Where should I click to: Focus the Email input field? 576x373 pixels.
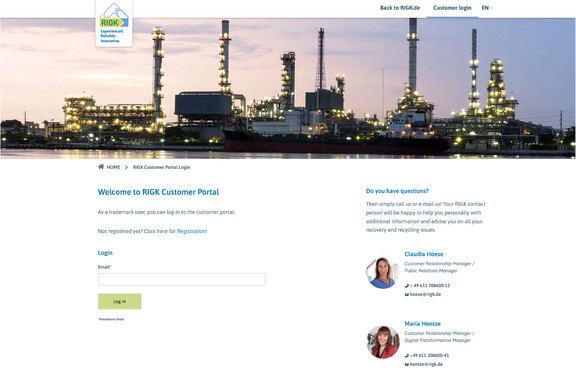tap(181, 279)
